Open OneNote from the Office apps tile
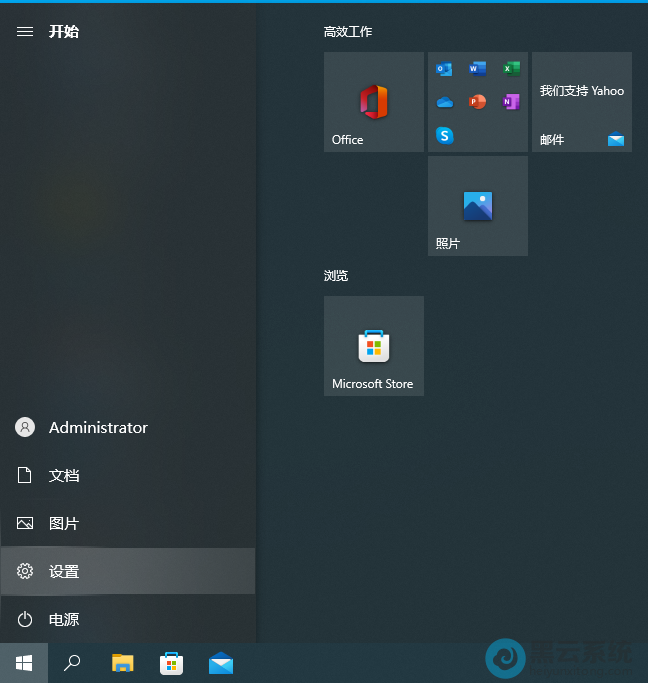 pos(511,102)
